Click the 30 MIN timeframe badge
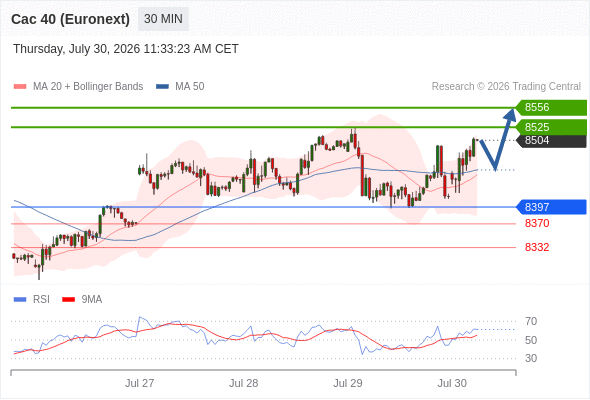 click(x=163, y=19)
